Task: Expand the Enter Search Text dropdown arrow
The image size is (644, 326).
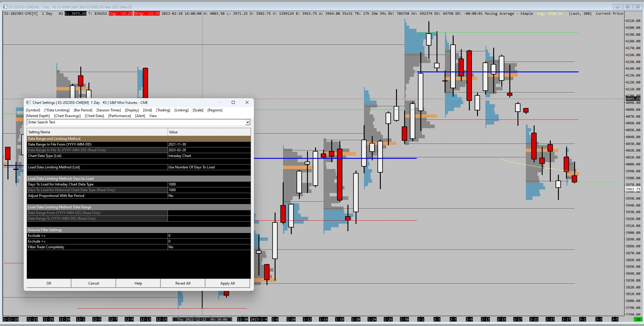Action: click(248, 122)
